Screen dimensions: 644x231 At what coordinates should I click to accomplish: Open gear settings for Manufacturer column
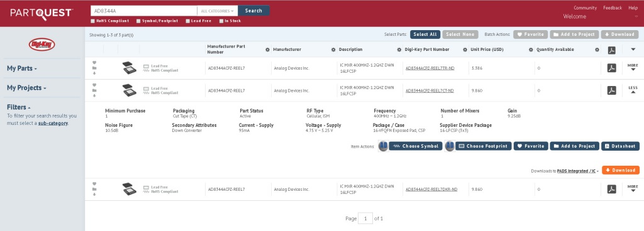(x=333, y=50)
